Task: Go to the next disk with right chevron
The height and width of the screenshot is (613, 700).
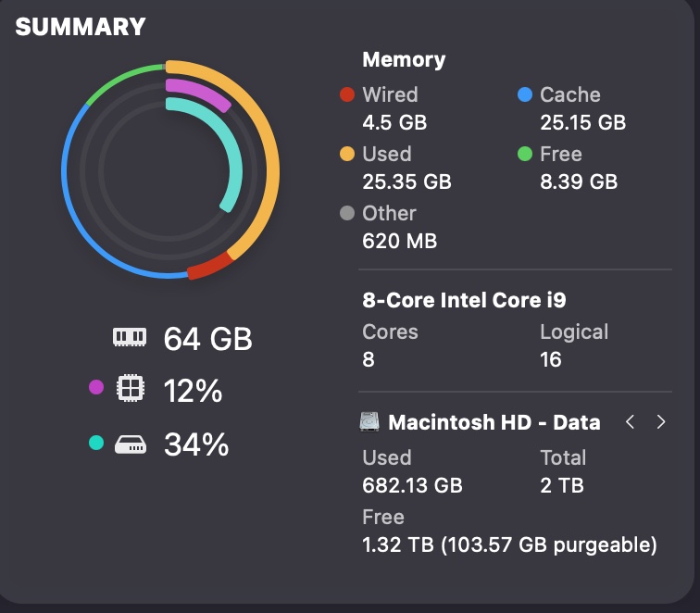Action: coord(661,422)
